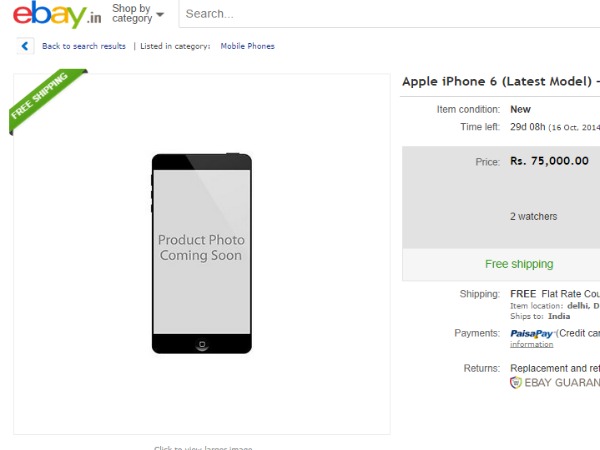Click the Shop by category arrow
This screenshot has height=450, width=600.
(x=160, y=15)
